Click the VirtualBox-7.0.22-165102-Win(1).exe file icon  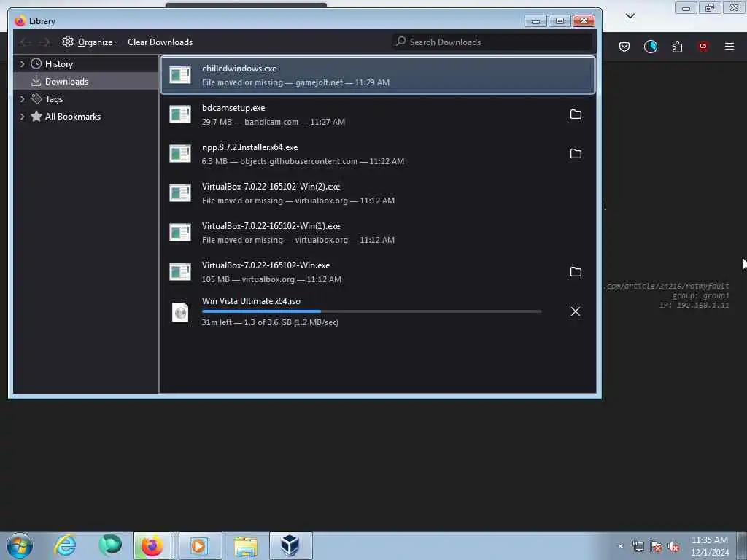(x=180, y=233)
